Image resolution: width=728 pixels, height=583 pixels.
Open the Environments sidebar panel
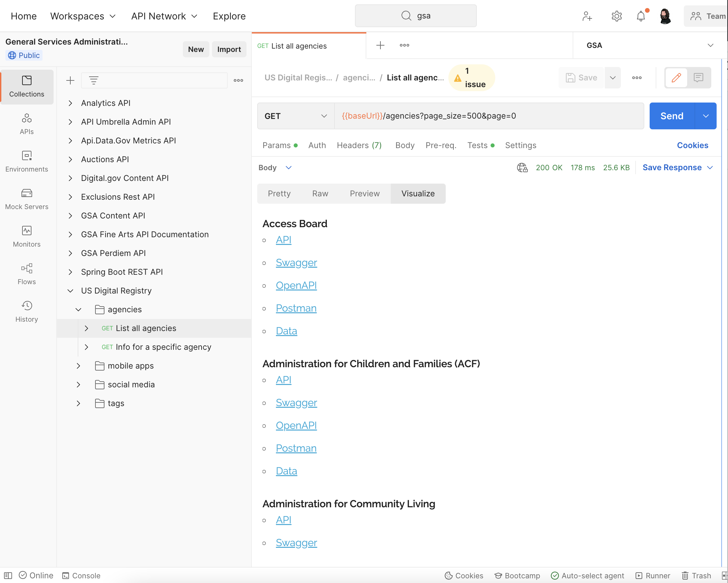[x=27, y=162]
